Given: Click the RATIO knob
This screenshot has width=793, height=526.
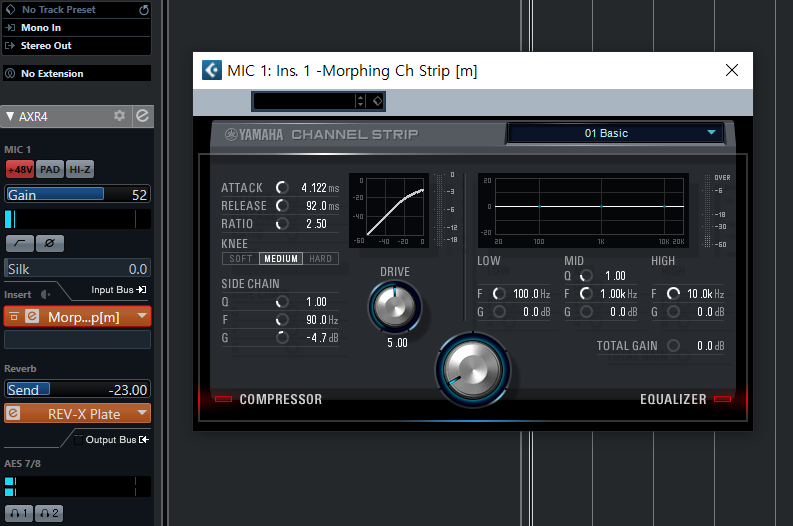Looking at the screenshot, I should [x=282, y=224].
